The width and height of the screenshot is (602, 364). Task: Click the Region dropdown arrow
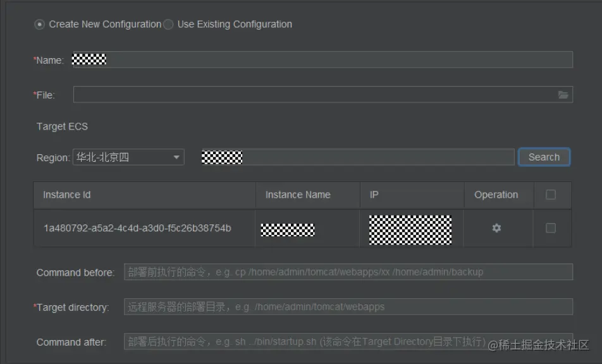[176, 157]
